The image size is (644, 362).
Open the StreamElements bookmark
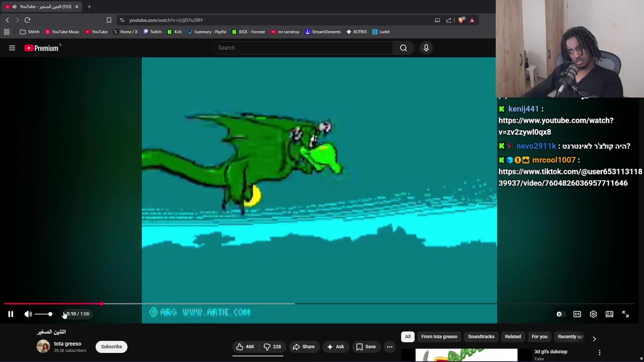[x=323, y=32]
